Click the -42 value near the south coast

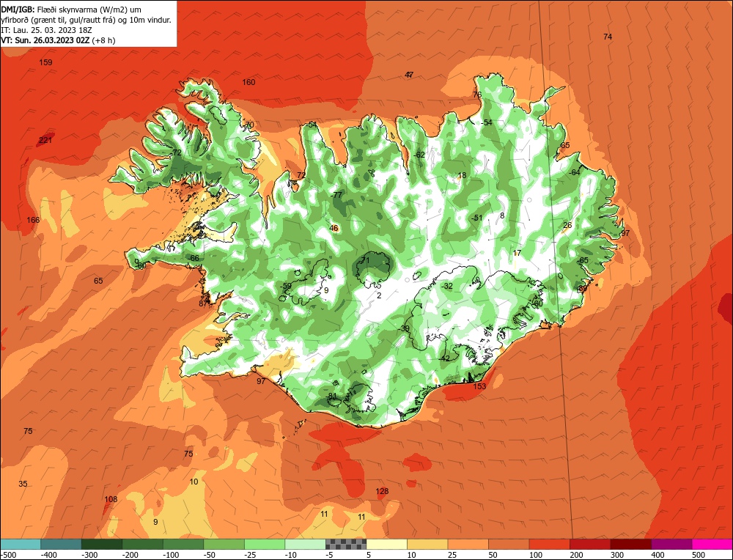pos(444,358)
